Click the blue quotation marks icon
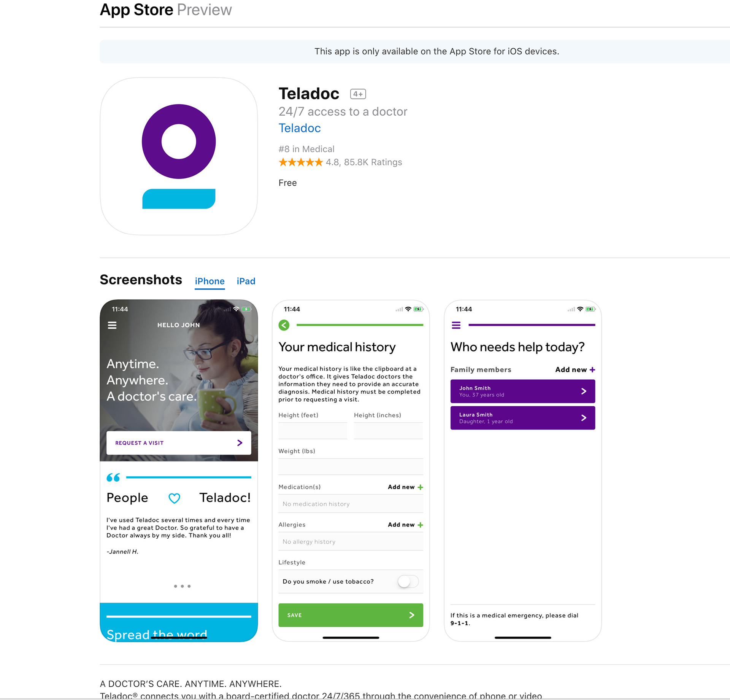 [x=113, y=477]
